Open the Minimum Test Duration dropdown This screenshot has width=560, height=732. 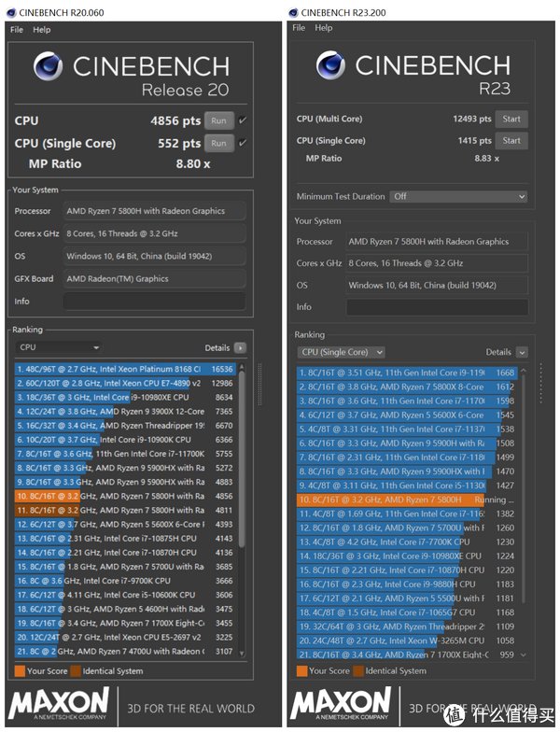tap(459, 196)
